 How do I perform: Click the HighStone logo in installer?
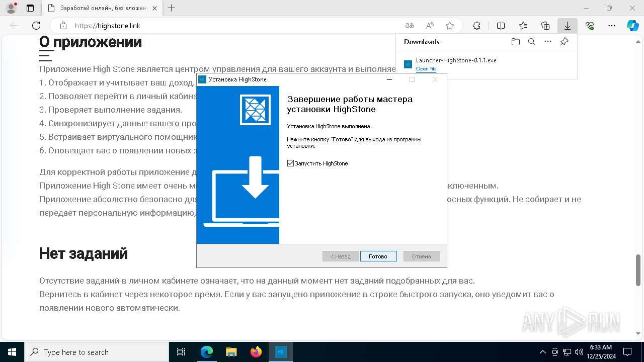tap(256, 109)
